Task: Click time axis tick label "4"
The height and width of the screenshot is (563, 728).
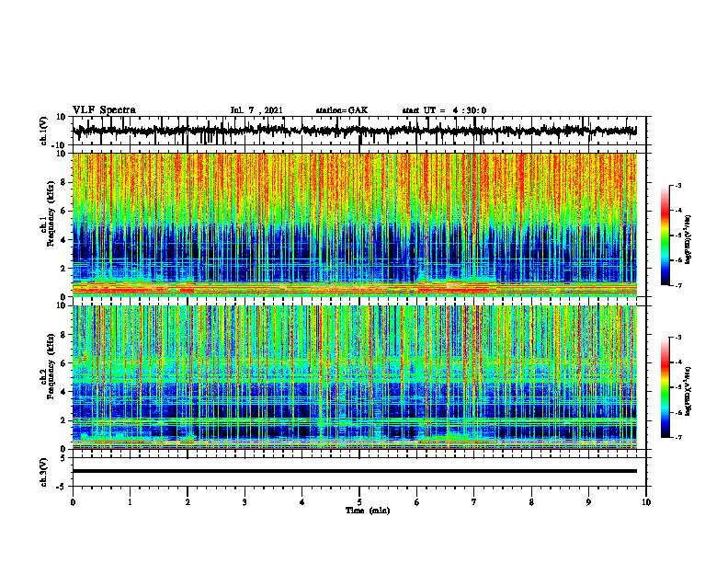Action: (x=302, y=502)
